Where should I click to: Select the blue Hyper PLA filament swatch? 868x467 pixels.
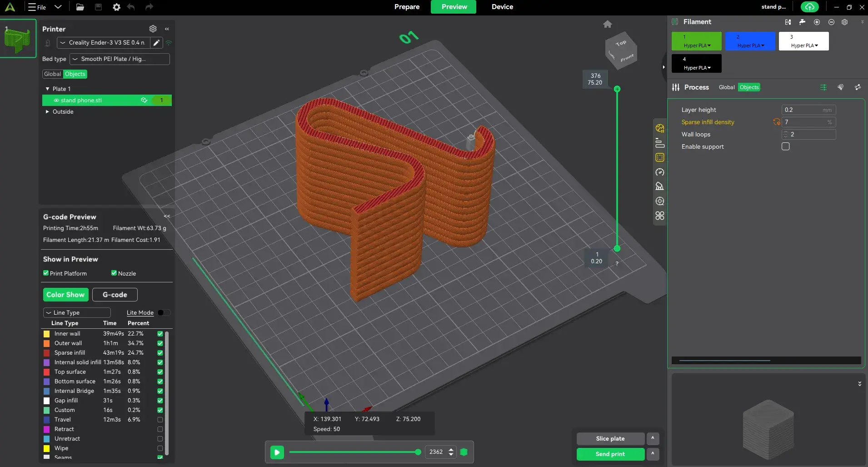coord(750,41)
